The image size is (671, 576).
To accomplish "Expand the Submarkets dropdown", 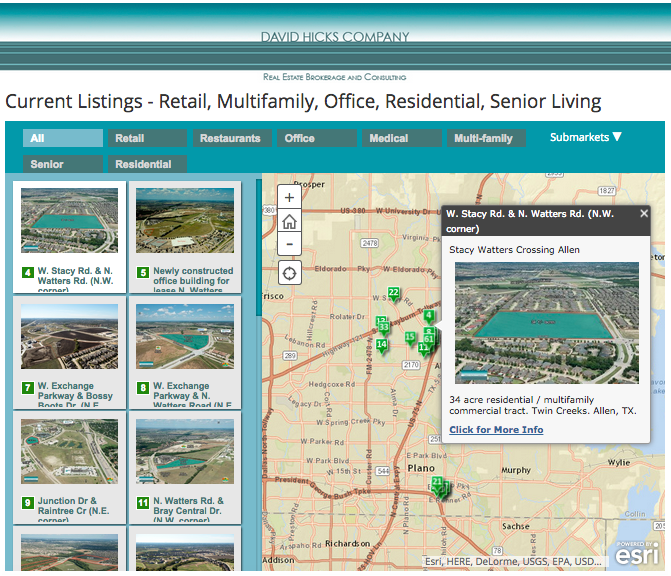I will [x=585, y=137].
